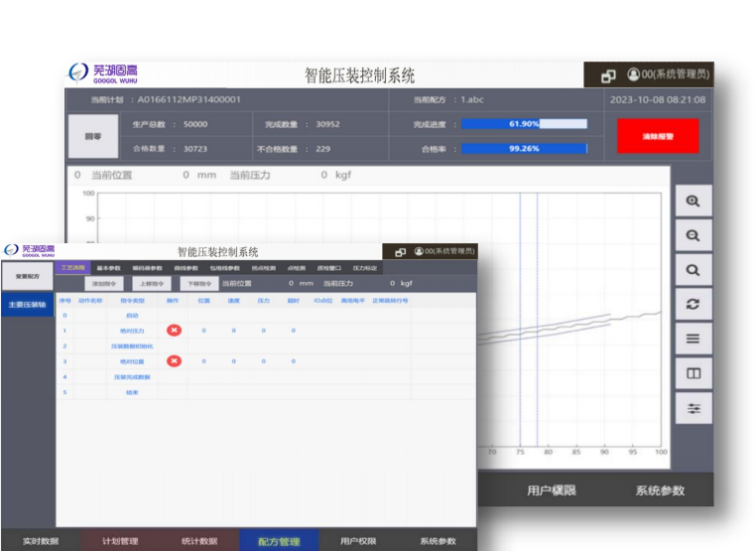Image resolution: width=756 pixels, height=551 pixels.
Task: Remove the 绝对位置 step via red X
Action: [x=174, y=361]
